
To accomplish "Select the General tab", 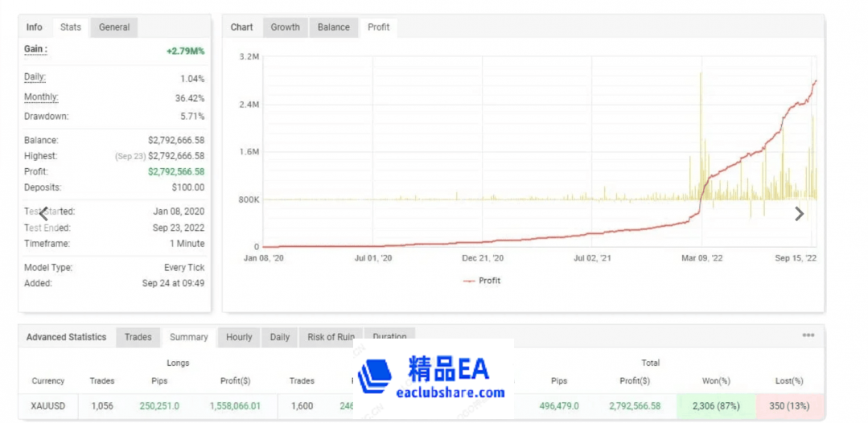I will click(x=114, y=27).
